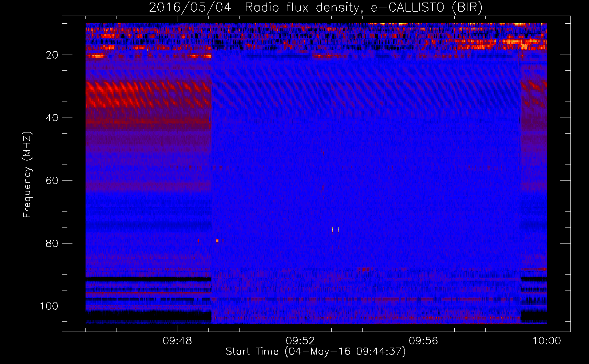Click the plot title 'Radio flux density, e-CALLISTO (BIR)'
Image resolution: width=589 pixels, height=364 pixels.
pos(363,8)
